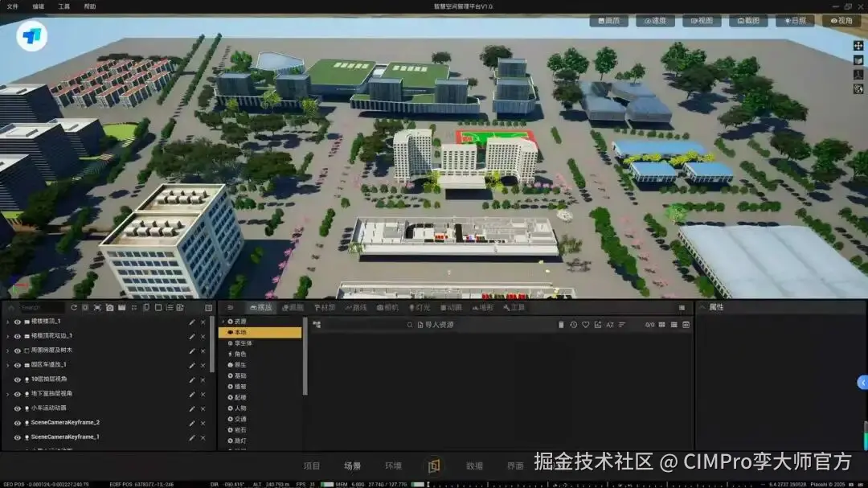Toggle visibility of 周围房屋及树木 layer

point(17,351)
